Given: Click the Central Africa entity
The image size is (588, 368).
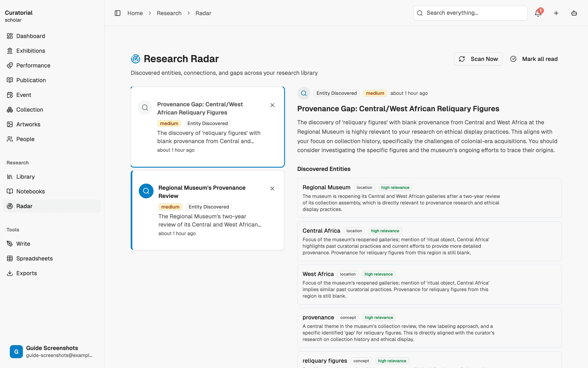Looking at the screenshot, I should (x=429, y=241).
